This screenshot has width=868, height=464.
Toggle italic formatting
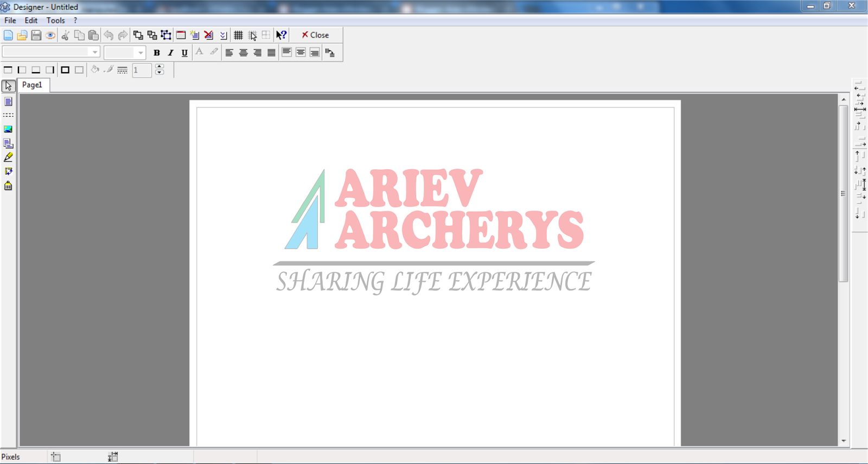click(170, 53)
